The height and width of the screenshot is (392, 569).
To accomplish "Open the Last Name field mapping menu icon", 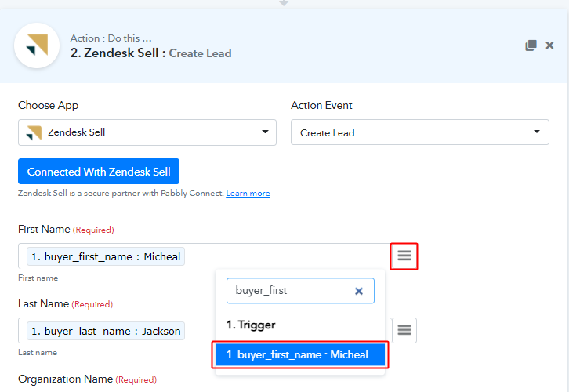I will pyautogui.click(x=404, y=330).
